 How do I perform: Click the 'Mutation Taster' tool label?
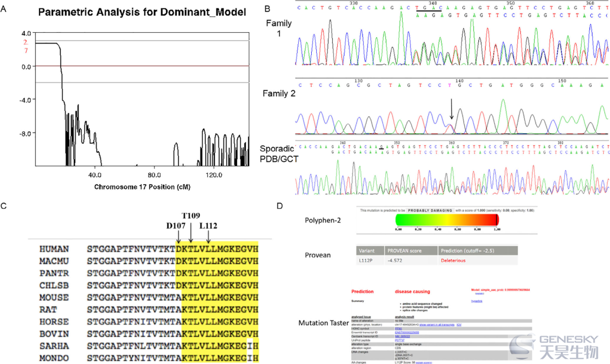324,323
